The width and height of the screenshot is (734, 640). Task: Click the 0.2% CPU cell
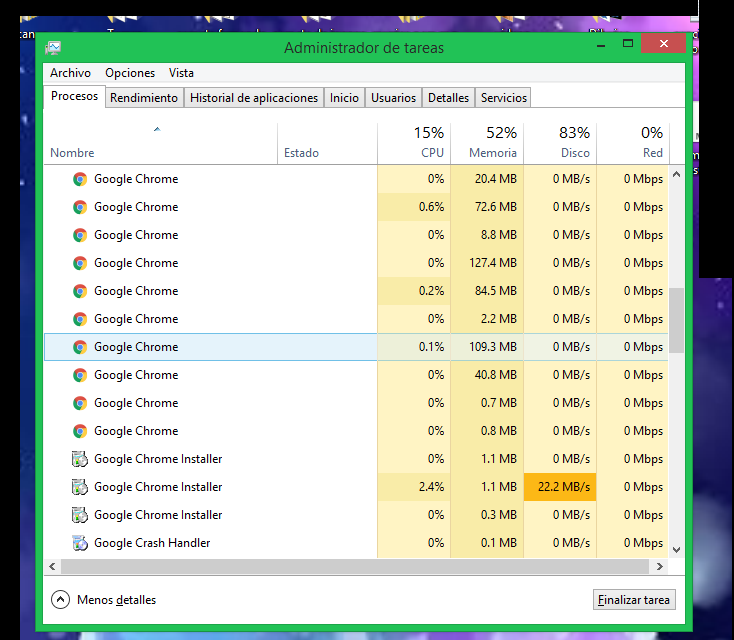tap(414, 291)
